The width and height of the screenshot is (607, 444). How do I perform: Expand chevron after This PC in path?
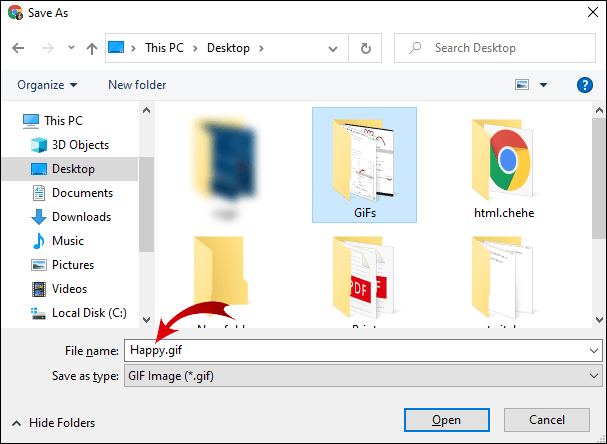pyautogui.click(x=195, y=48)
